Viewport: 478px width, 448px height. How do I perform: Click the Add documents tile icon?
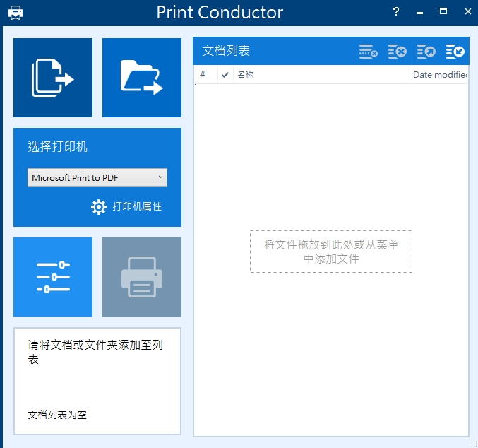(53, 78)
